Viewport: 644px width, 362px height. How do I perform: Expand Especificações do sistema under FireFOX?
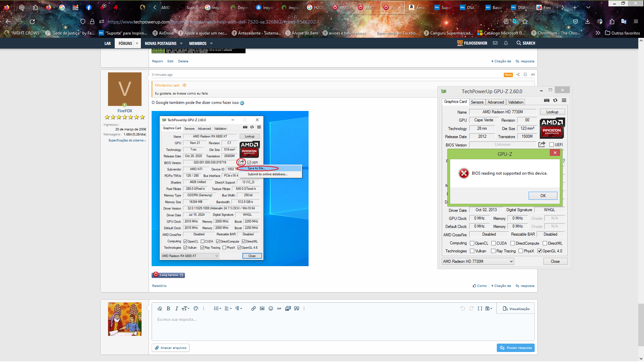(x=127, y=140)
